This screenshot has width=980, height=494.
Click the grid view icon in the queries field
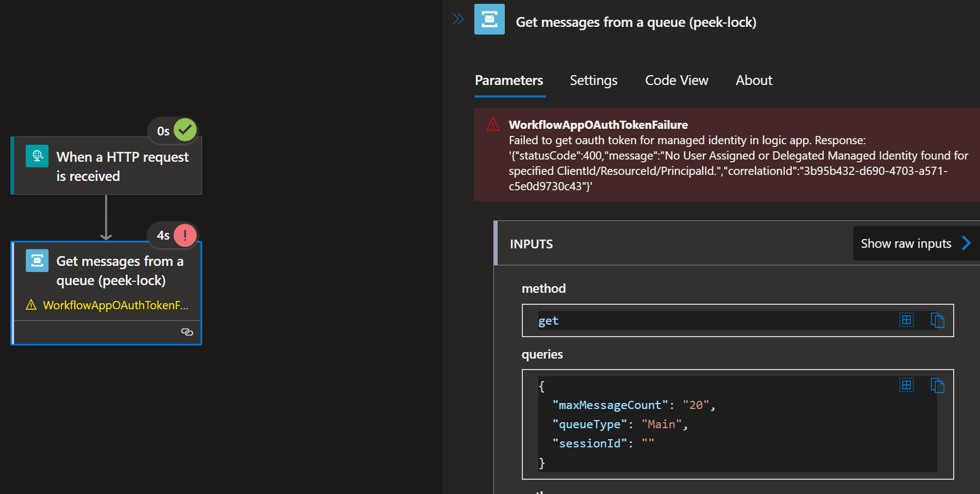pyautogui.click(x=907, y=385)
